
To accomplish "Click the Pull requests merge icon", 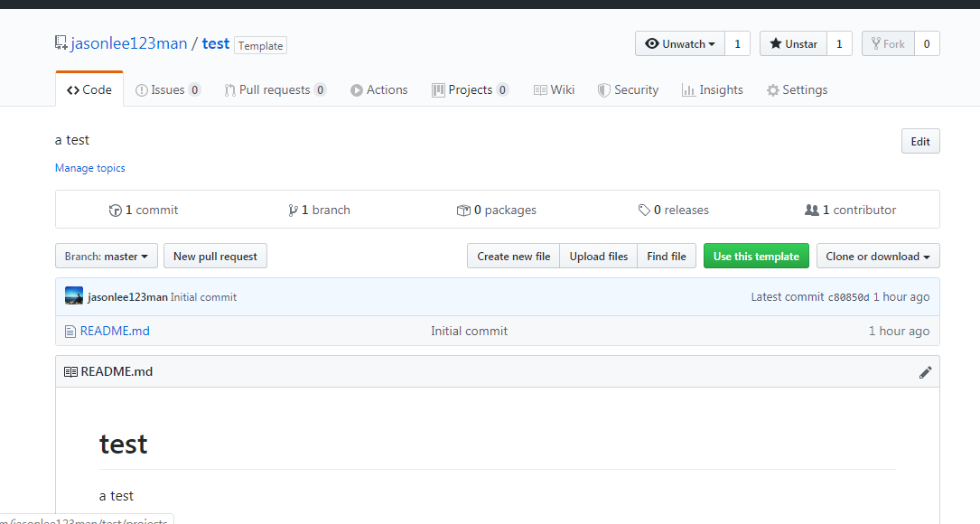I will [x=230, y=90].
